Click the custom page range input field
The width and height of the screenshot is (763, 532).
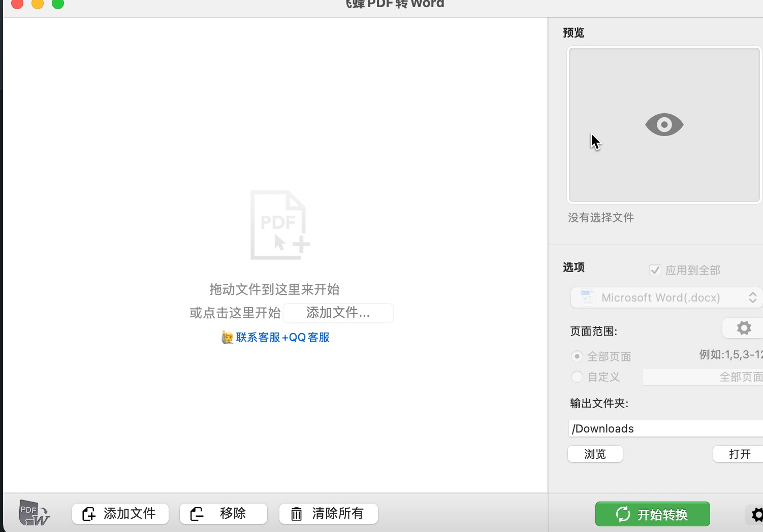point(703,377)
